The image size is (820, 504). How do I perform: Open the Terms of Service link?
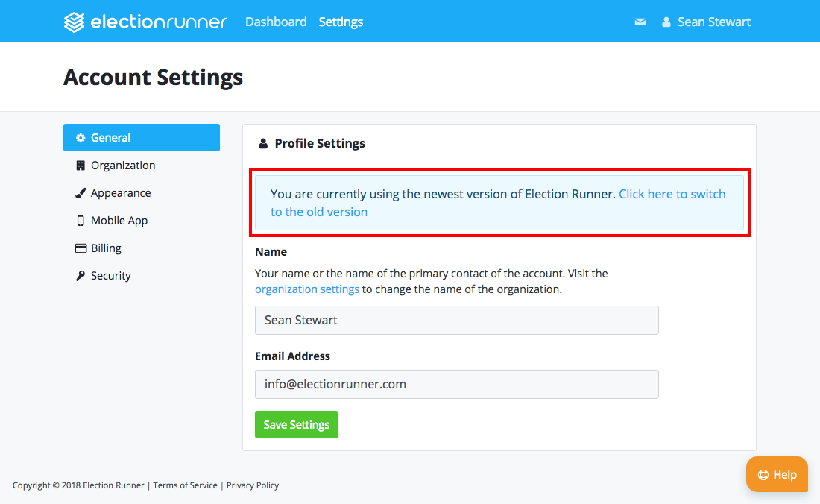tap(185, 485)
